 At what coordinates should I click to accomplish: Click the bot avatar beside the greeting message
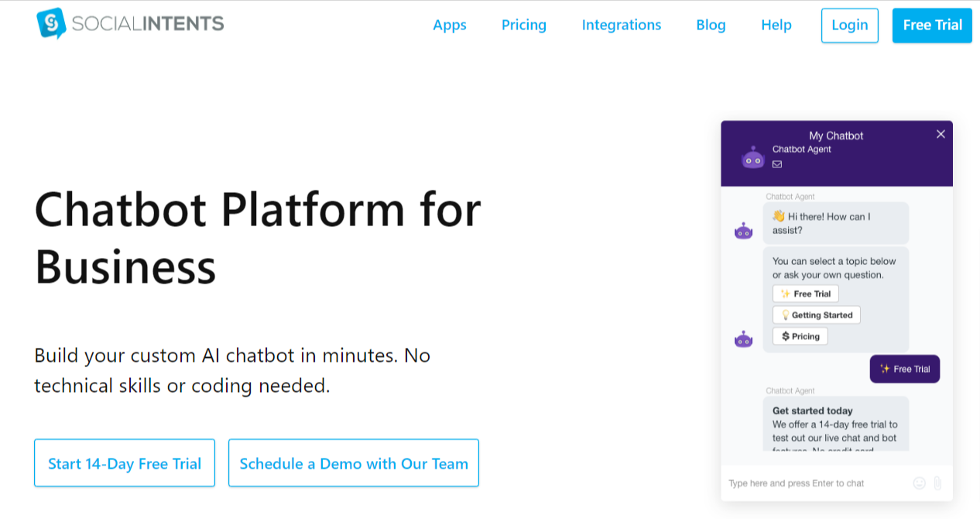point(743,231)
